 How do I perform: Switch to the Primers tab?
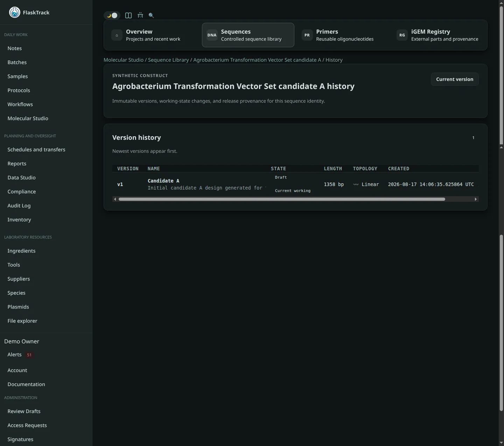(343, 35)
